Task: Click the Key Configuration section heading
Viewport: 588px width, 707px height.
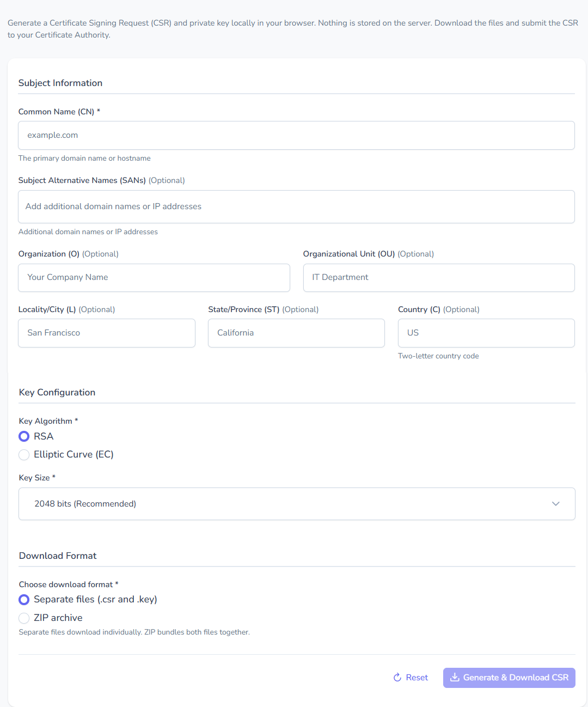Action: point(57,392)
